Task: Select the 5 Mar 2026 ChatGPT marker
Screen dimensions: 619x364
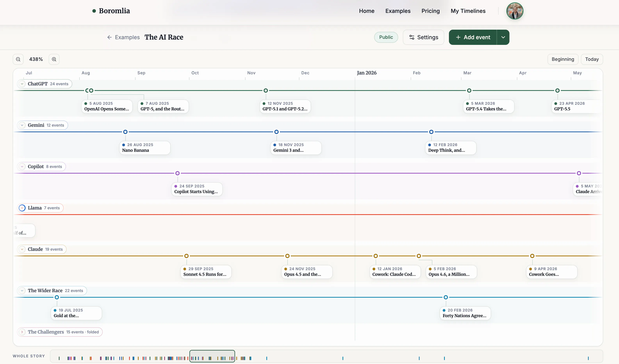Action: tap(469, 91)
